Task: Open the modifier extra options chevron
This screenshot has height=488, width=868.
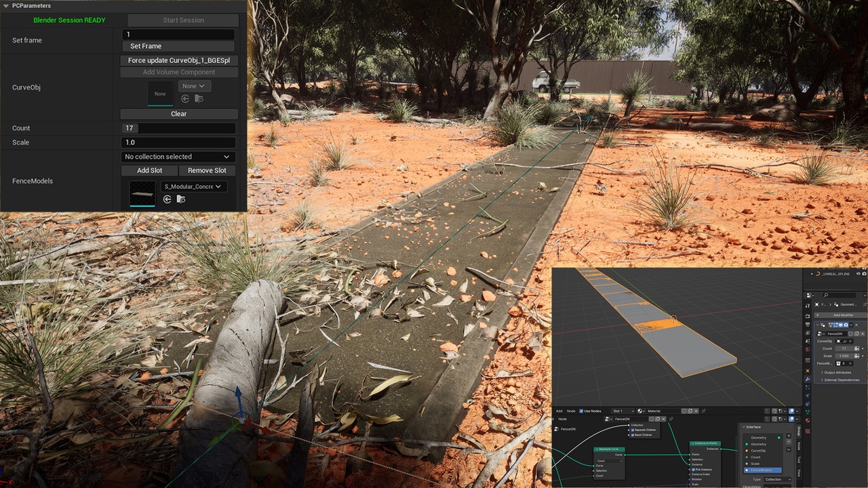Action: [851, 325]
